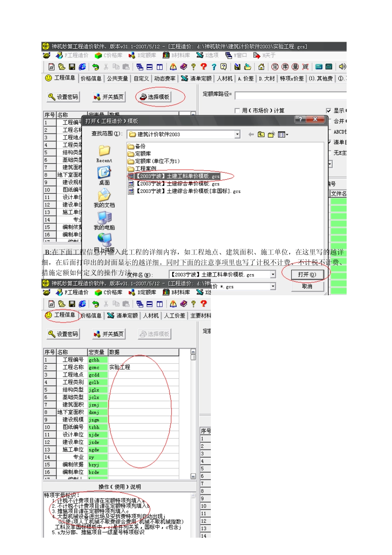Screen dimensions: 392x555
Task: Expand the 查找范围 folder dropdown
Action: click(x=237, y=134)
